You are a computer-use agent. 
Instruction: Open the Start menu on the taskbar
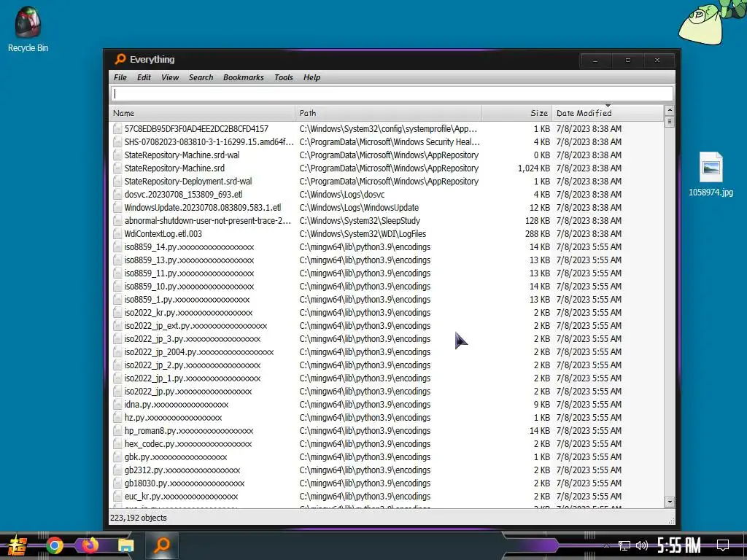[x=16, y=545]
